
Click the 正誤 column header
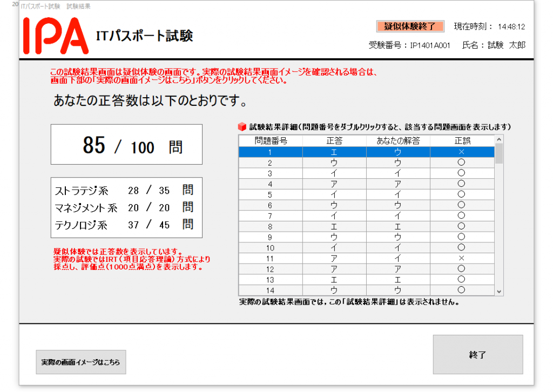coord(462,140)
